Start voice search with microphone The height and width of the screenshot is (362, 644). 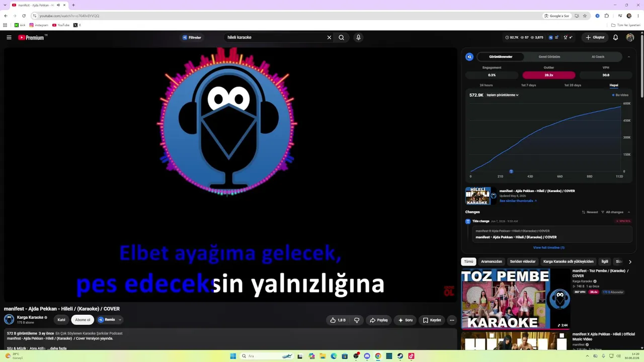click(358, 37)
